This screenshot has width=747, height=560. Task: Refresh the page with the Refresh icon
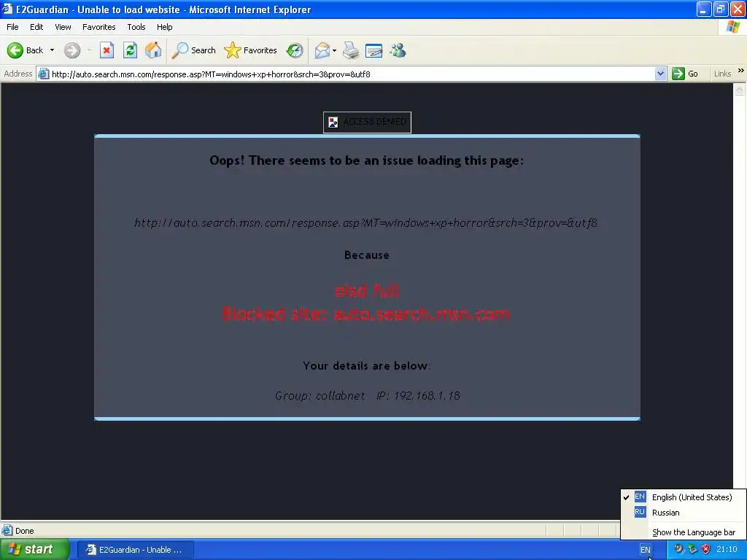(130, 50)
